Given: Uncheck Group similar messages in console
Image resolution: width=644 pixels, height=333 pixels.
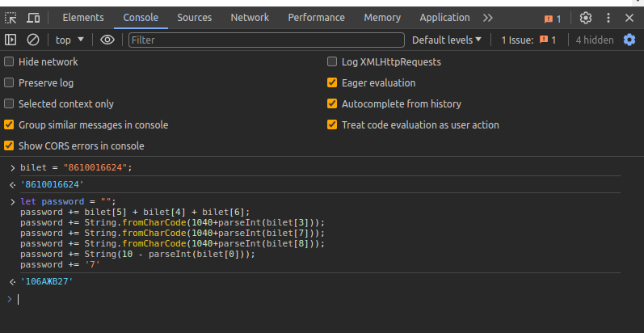Looking at the screenshot, I should (9, 124).
